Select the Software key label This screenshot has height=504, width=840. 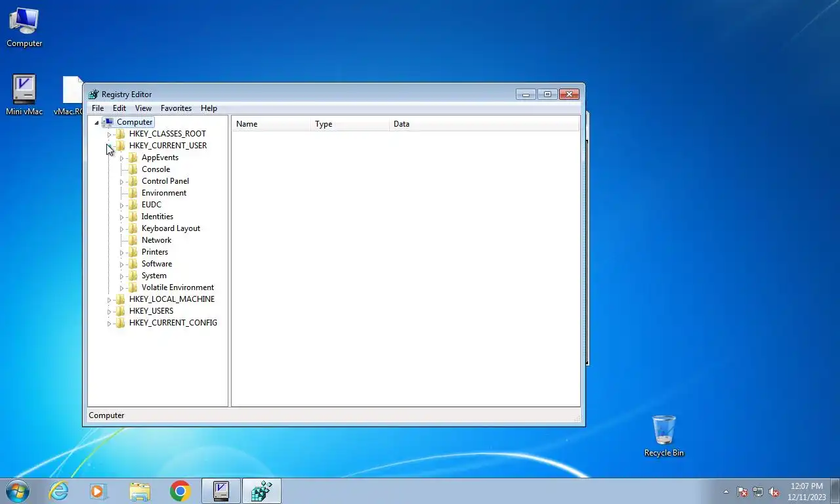[157, 264]
